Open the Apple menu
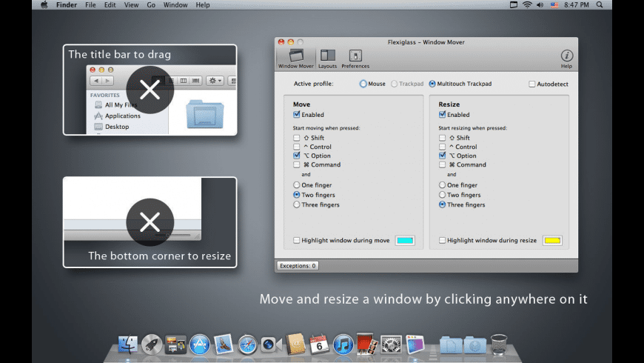This screenshot has height=363, width=644. 44,5
